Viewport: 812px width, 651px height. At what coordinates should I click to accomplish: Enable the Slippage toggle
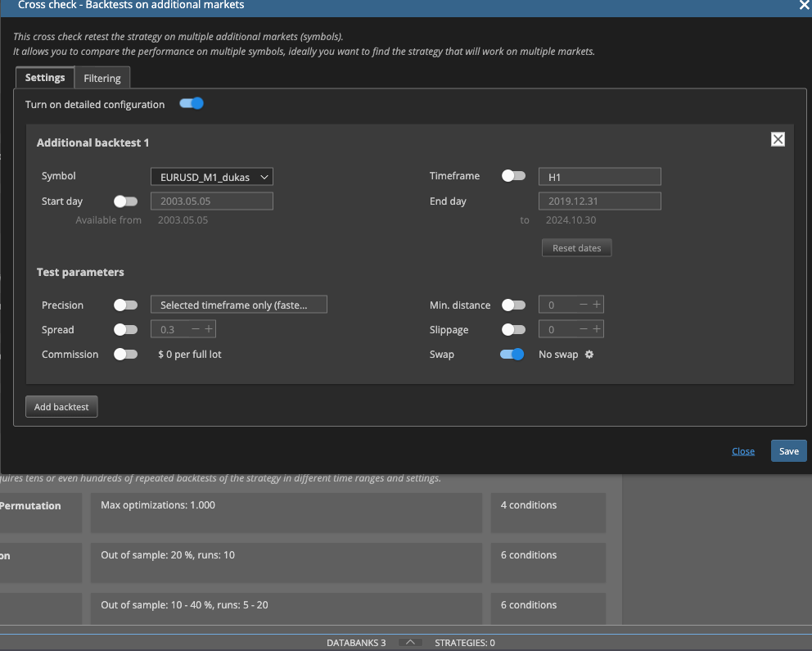click(514, 329)
